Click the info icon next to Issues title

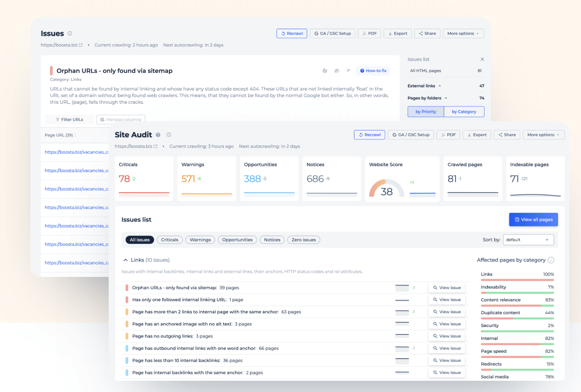70,33
